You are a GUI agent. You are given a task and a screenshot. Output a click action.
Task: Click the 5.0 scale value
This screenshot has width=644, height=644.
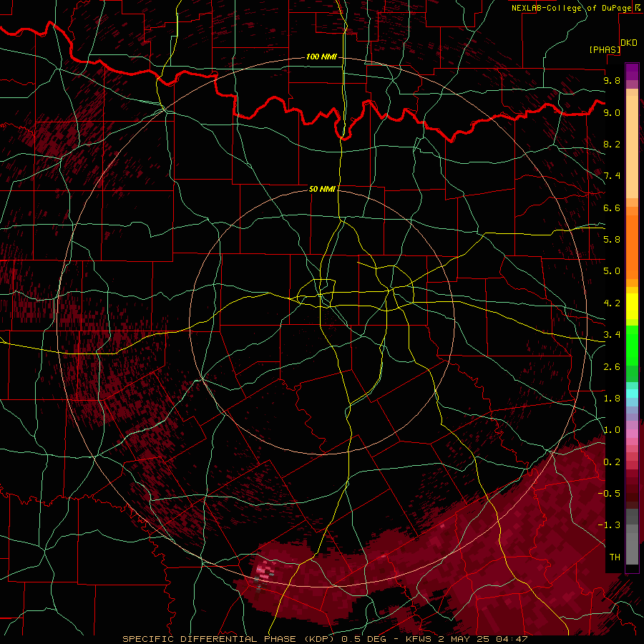click(x=612, y=271)
